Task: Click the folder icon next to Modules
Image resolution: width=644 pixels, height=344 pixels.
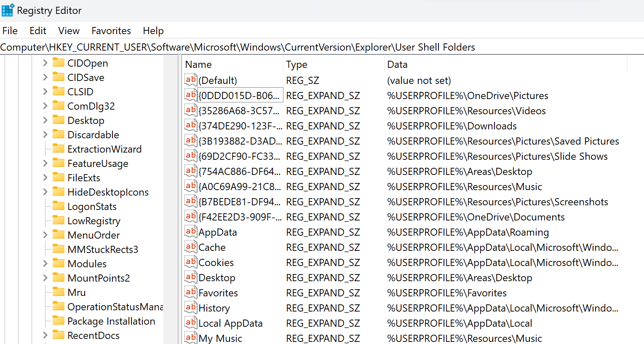Action: coord(59,263)
